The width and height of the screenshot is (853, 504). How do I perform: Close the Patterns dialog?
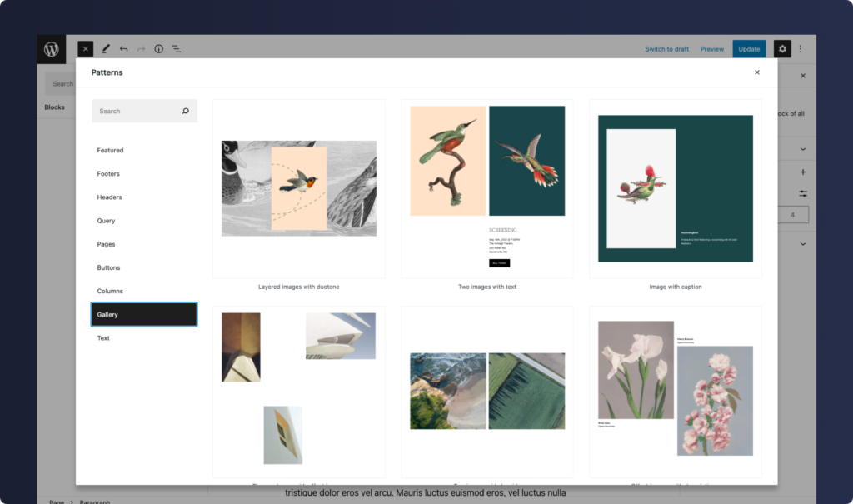(756, 72)
